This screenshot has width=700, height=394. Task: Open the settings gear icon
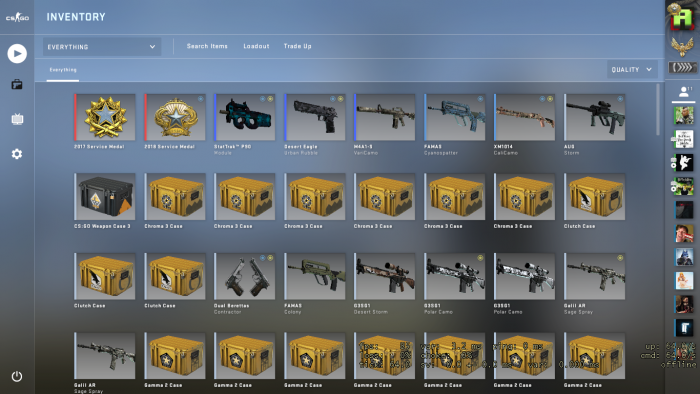tap(17, 154)
